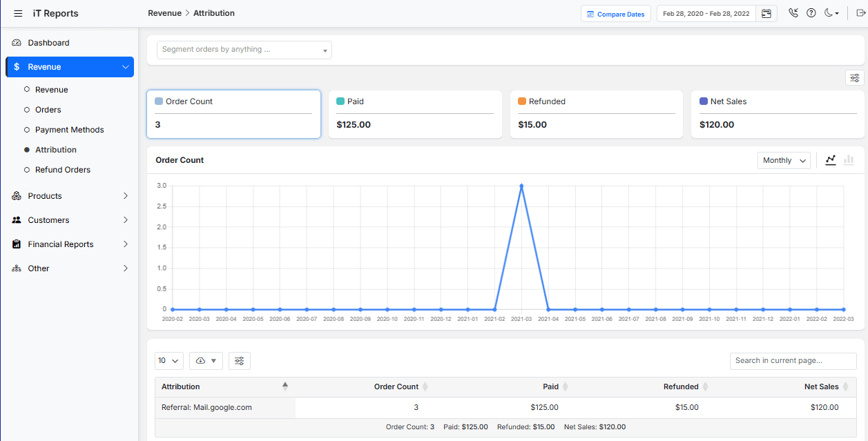868x441 pixels.
Task: Click the logout icon in header
Action: click(x=860, y=13)
